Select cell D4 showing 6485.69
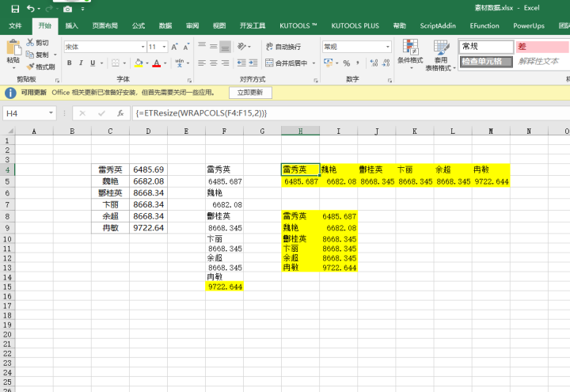 [x=148, y=169]
